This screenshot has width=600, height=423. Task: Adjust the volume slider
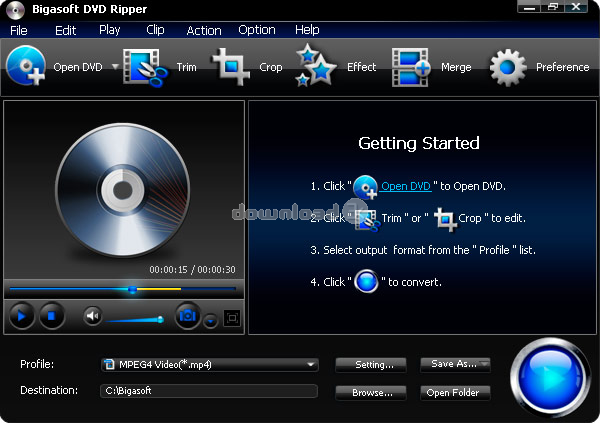[135, 320]
